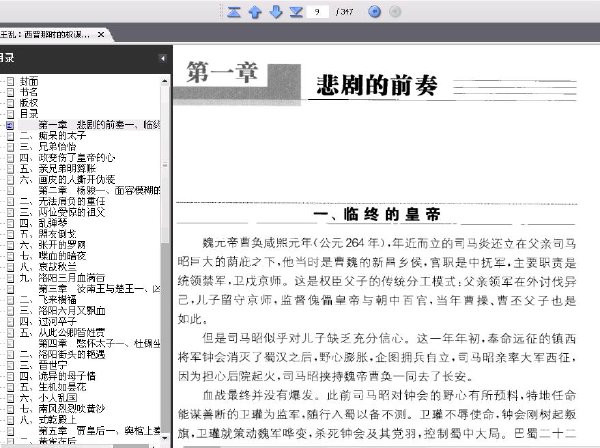600x448 pixels.
Task: Click the sidebar scrollbar down arrow
Action: coord(165,438)
